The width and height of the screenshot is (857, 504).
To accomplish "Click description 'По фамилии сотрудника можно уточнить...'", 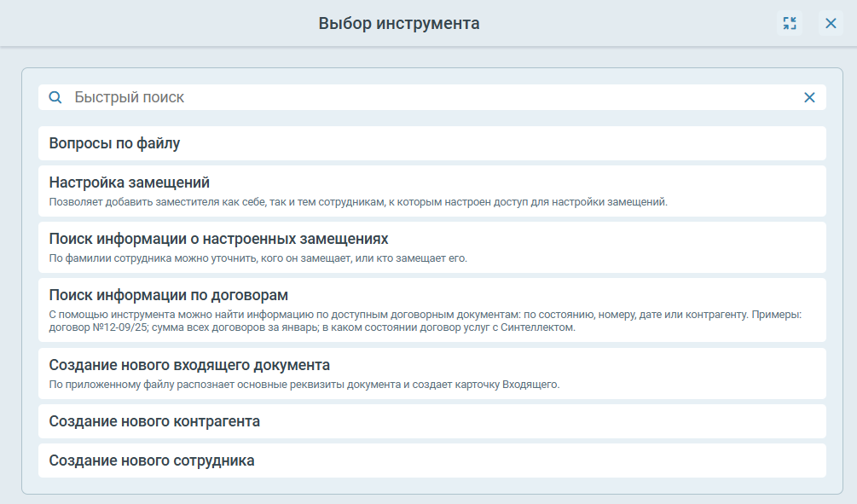I will 258,258.
